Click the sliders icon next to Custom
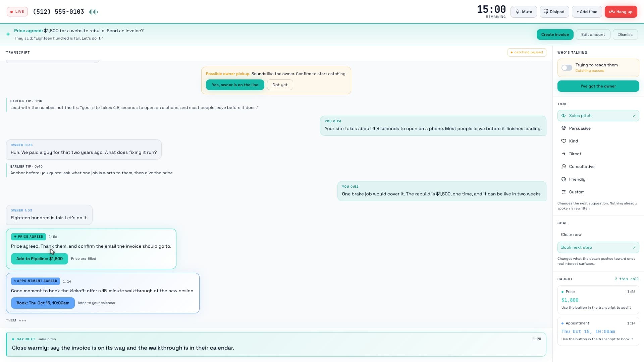The width and height of the screenshot is (644, 362). pyautogui.click(x=563, y=192)
